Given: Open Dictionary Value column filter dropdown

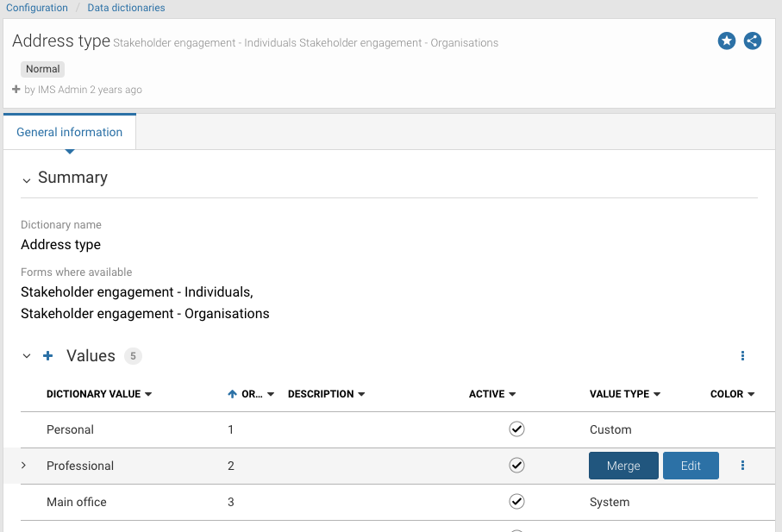Looking at the screenshot, I should [x=148, y=394].
